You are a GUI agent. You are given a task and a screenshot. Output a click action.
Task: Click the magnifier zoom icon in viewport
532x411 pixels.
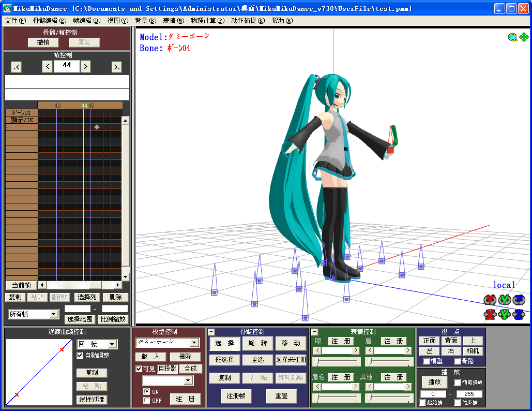(x=513, y=37)
